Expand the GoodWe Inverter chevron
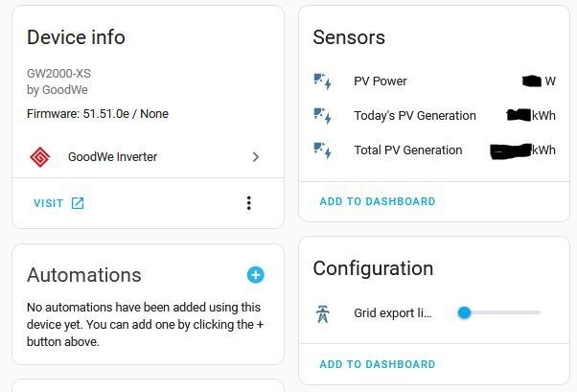This screenshot has width=577, height=392. tap(256, 157)
